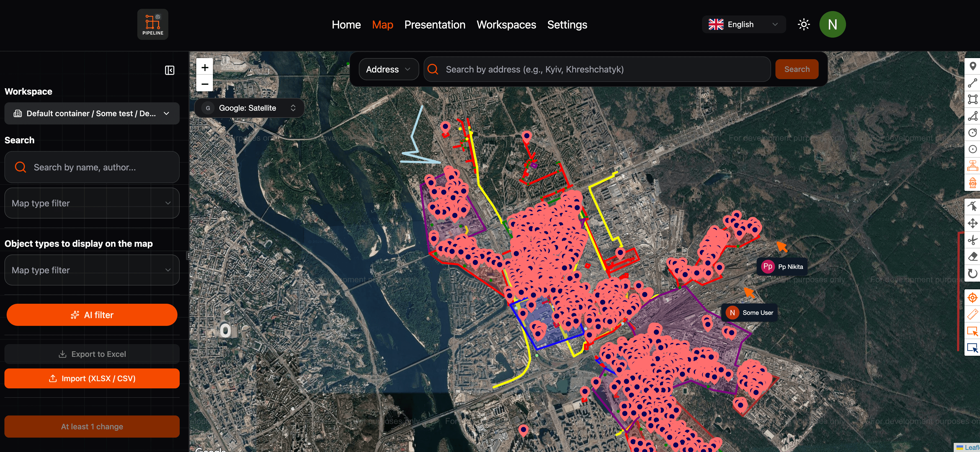Zoom in on the map
Image resolution: width=980 pixels, height=452 pixels.
click(205, 68)
